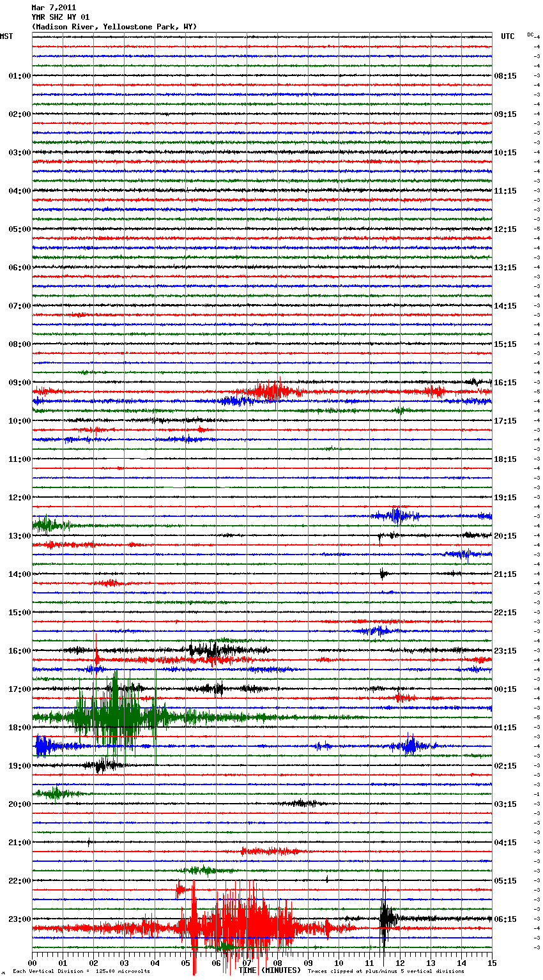
Task: Click the 22:15 UTC time label
Action: click(505, 613)
